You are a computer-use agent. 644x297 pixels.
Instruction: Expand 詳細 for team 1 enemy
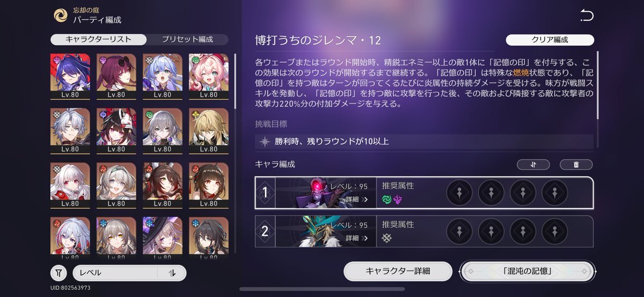pos(357,199)
